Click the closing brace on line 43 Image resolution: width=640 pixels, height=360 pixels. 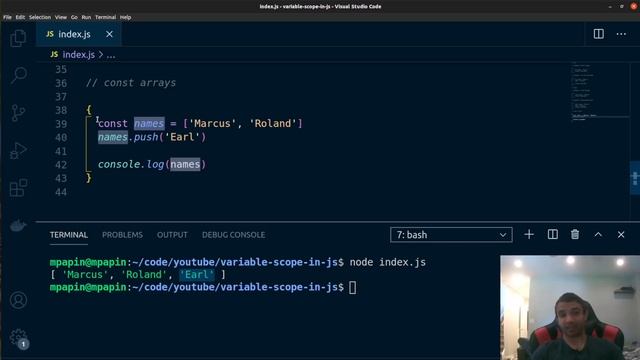pyautogui.click(x=89, y=178)
